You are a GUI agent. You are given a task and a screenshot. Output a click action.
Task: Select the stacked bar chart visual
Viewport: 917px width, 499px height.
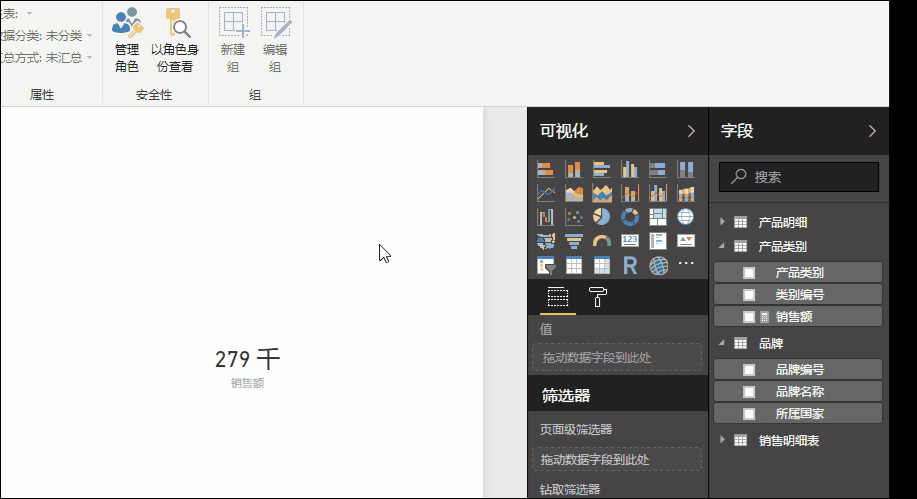pos(545,170)
